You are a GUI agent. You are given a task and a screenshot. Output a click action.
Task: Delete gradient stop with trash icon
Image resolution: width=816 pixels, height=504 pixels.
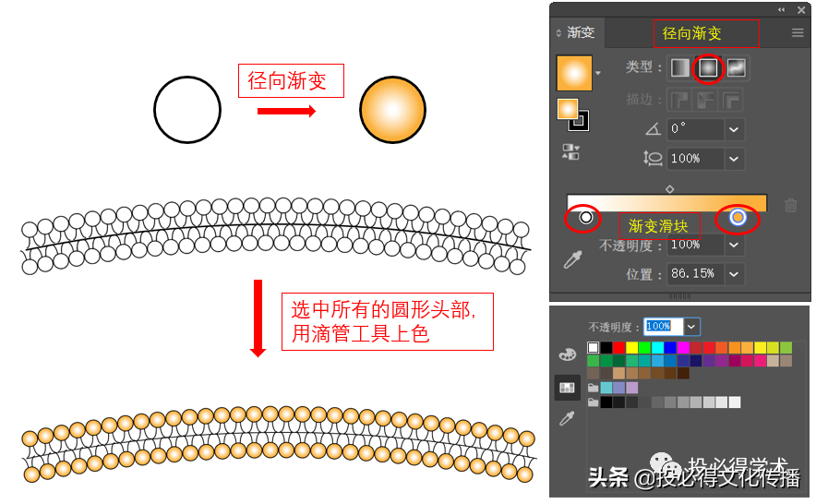click(x=790, y=205)
